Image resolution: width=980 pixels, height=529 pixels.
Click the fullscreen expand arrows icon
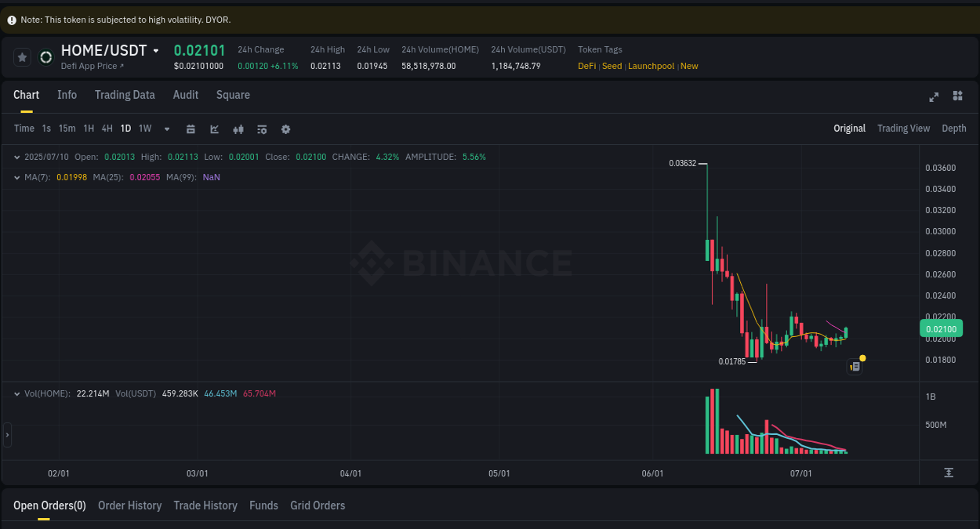point(934,96)
